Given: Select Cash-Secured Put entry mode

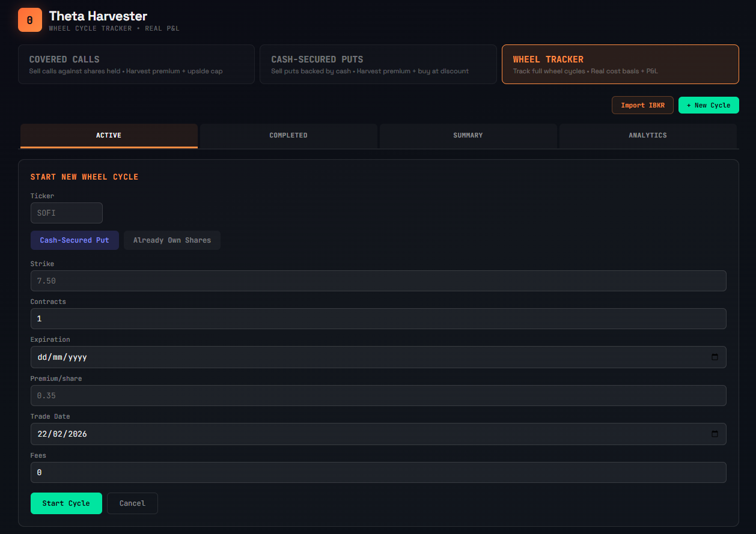Looking at the screenshot, I should tap(75, 240).
